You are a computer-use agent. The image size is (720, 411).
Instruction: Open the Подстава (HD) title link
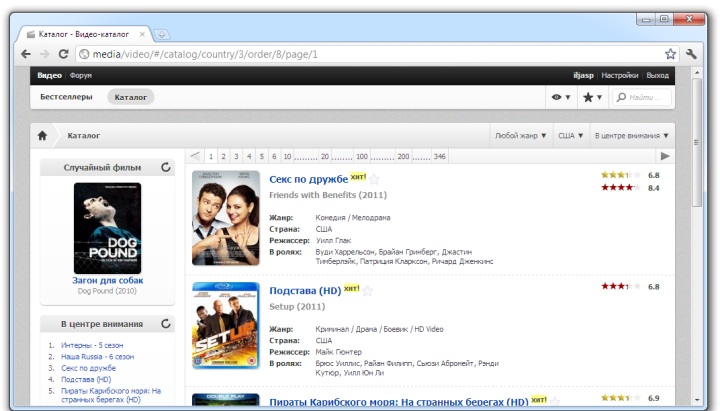point(305,291)
